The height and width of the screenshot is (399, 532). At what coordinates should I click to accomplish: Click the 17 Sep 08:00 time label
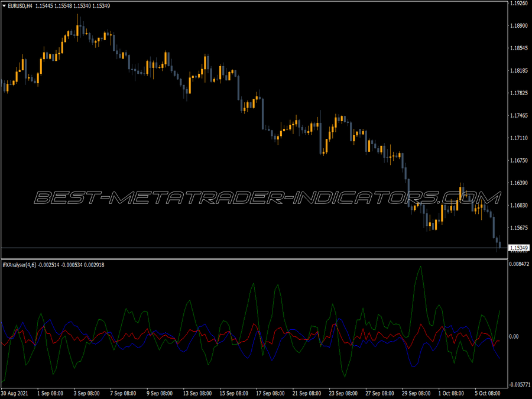pyautogui.click(x=270, y=394)
